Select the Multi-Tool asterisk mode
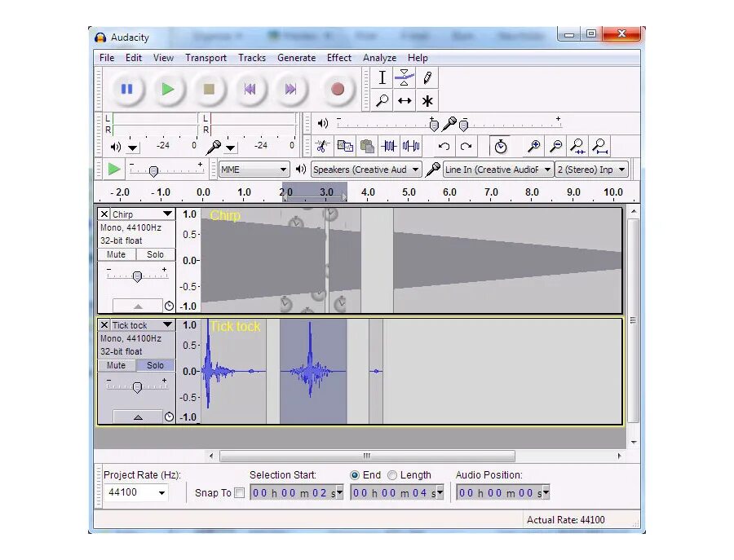Screen dimensions: 734x560 (x=427, y=100)
